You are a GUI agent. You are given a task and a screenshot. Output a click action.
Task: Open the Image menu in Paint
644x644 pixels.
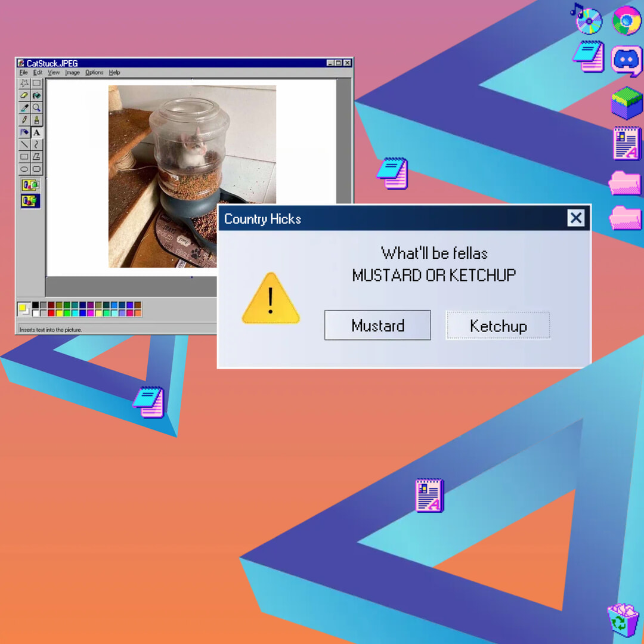point(72,73)
